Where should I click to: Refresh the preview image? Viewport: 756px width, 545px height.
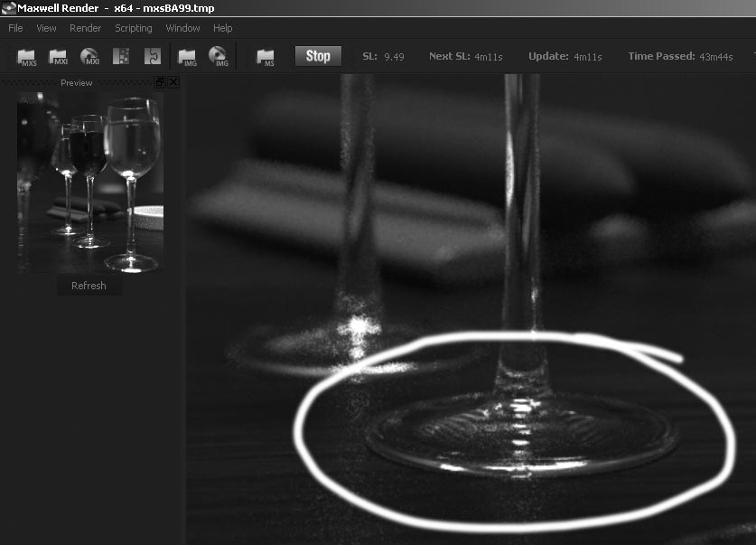click(89, 286)
